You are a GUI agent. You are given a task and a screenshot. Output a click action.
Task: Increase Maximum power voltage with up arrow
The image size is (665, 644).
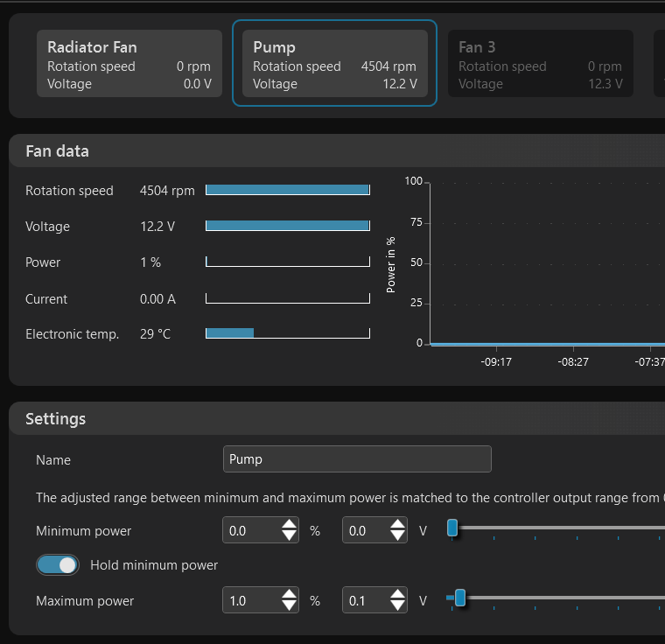click(x=398, y=595)
